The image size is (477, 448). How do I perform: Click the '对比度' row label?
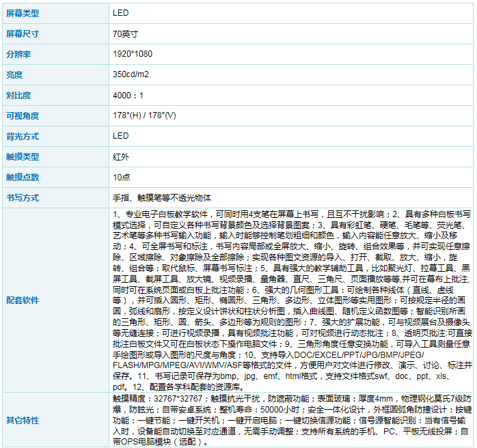pyautogui.click(x=18, y=96)
